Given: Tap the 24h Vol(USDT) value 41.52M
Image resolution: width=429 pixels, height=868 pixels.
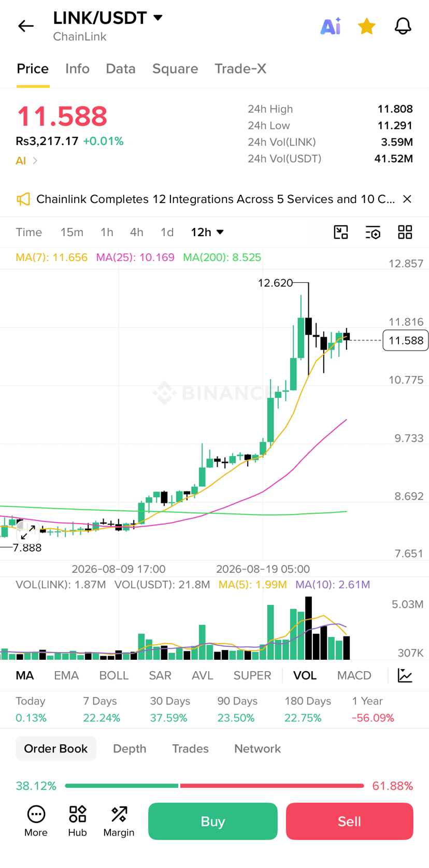Looking at the screenshot, I should pos(394,158).
